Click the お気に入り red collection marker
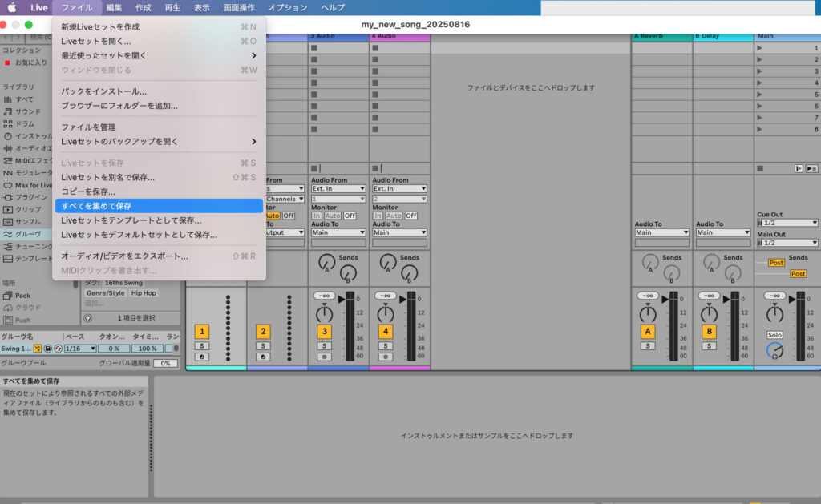This screenshot has height=504, width=821. pyautogui.click(x=7, y=62)
